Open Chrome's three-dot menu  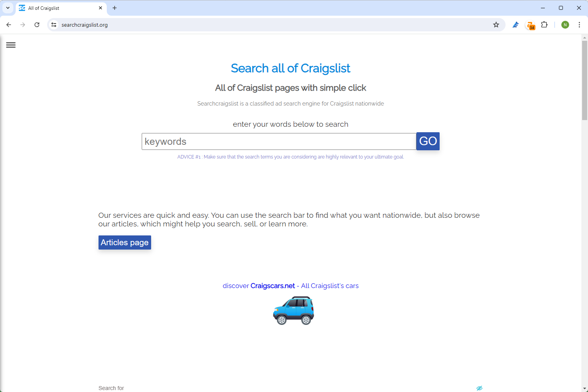579,24
